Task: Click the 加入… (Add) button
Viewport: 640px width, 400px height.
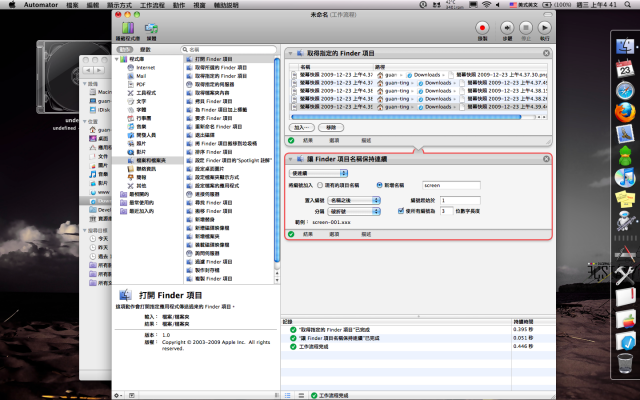Action: tap(302, 127)
